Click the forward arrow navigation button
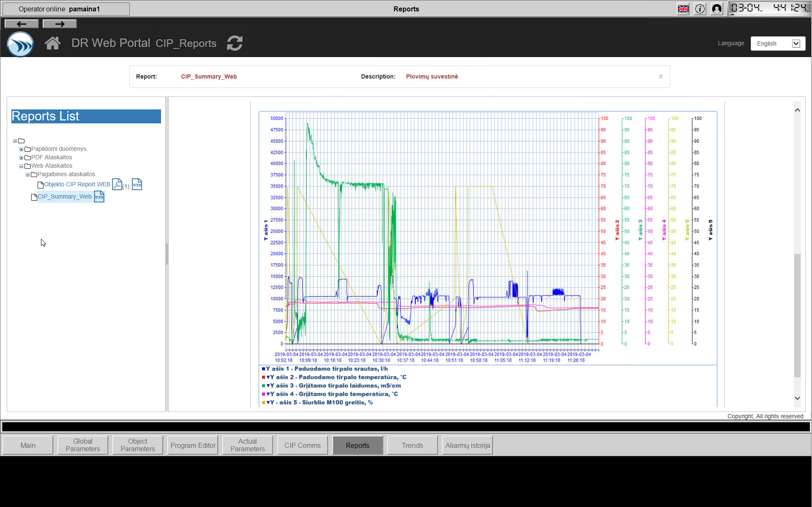 coord(60,24)
